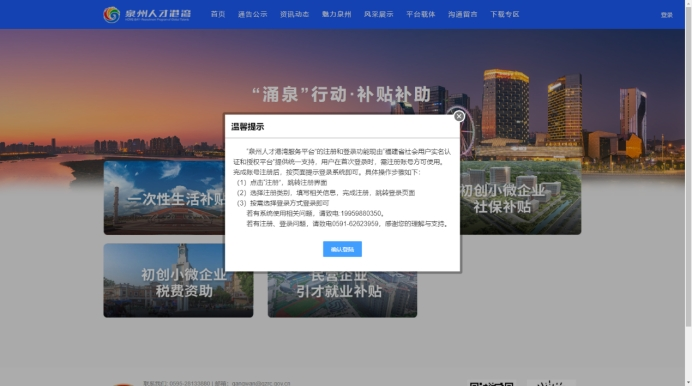Open the 沟通留言 menu item
Viewport: 693px width, 386px height.
click(462, 15)
